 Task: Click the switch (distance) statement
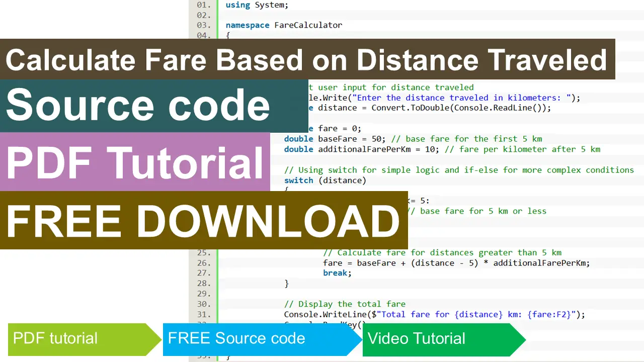(325, 180)
